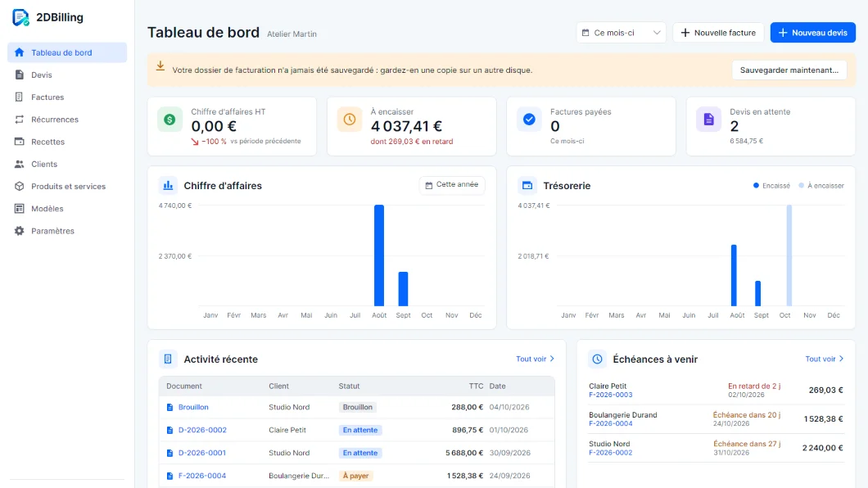Open invoice F-2026-0004 in recent activity
The width and height of the screenshot is (868, 488).
pyautogui.click(x=202, y=476)
